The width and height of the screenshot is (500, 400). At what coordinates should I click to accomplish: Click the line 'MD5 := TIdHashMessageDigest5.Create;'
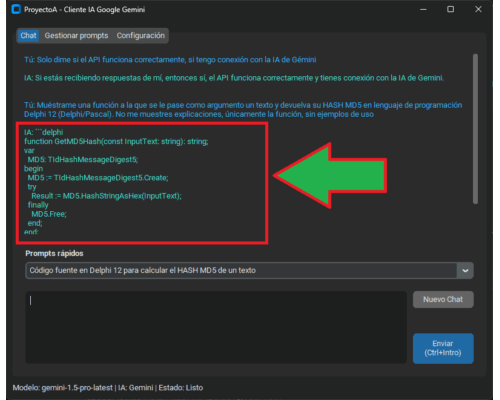(98, 178)
